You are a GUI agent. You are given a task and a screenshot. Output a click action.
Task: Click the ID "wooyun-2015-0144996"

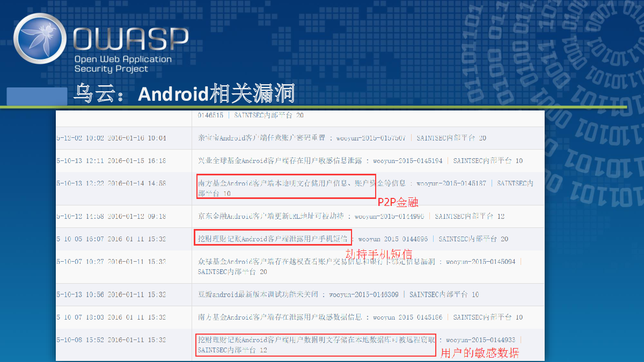(389, 216)
